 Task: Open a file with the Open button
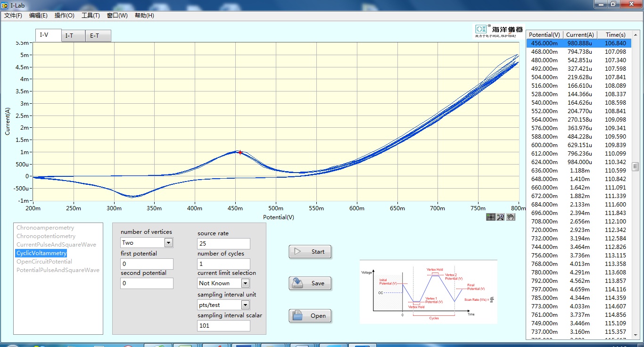click(310, 316)
